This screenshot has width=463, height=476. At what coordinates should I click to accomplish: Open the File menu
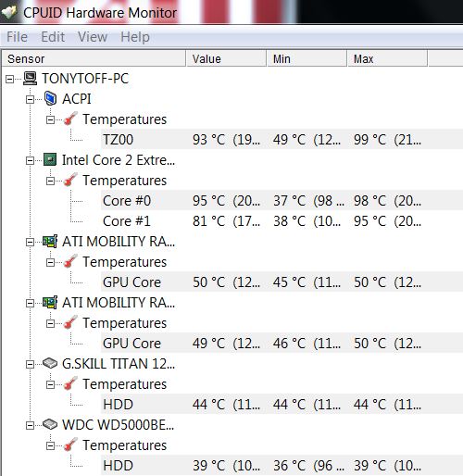(17, 37)
